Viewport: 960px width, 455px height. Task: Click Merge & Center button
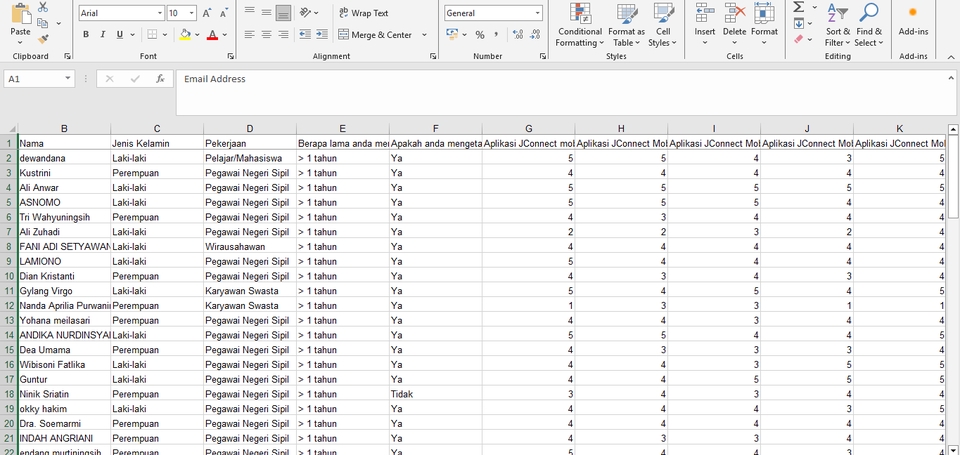tap(375, 35)
